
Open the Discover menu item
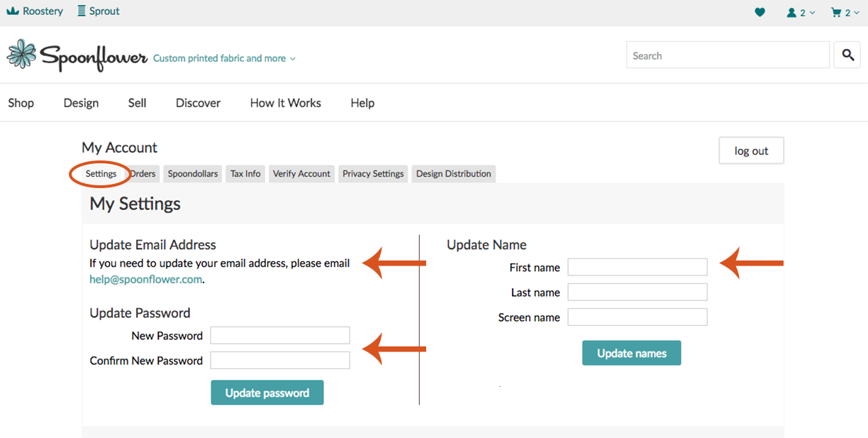point(198,103)
